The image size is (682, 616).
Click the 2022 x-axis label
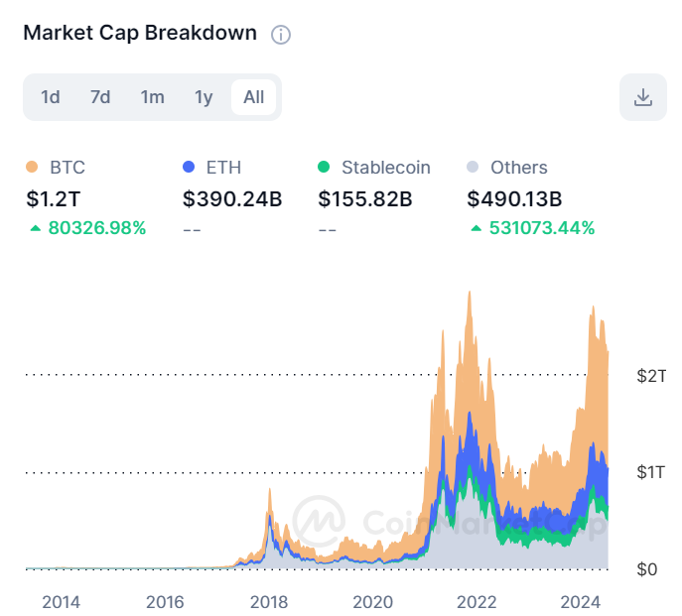477,602
